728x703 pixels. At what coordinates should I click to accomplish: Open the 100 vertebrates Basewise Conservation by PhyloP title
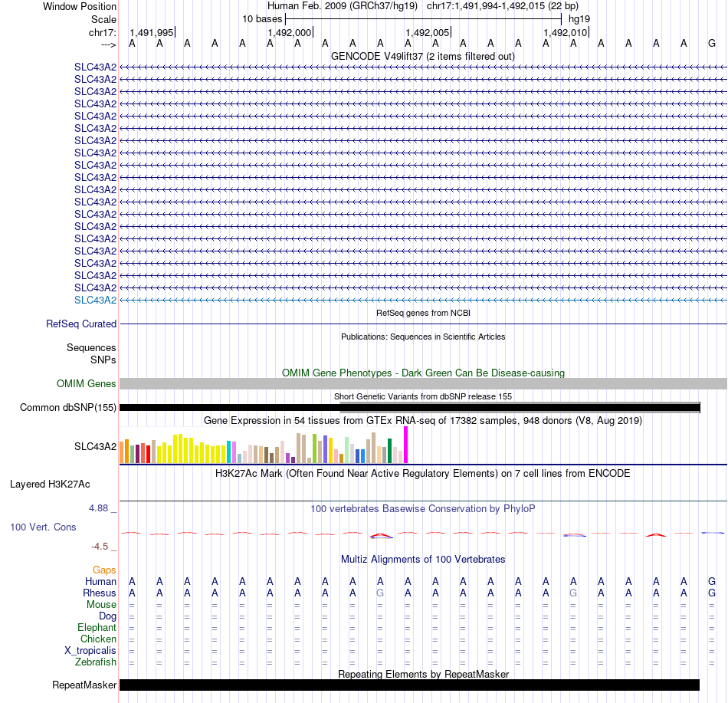(x=423, y=508)
